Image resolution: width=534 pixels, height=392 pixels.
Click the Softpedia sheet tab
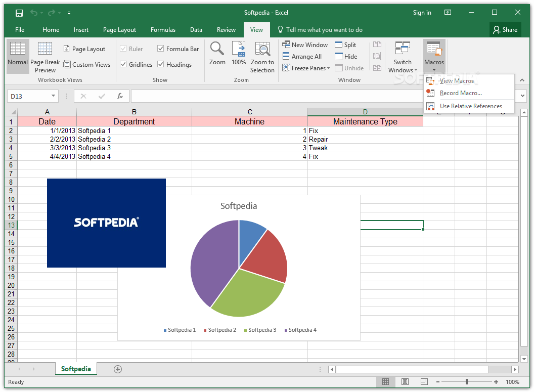pyautogui.click(x=76, y=369)
